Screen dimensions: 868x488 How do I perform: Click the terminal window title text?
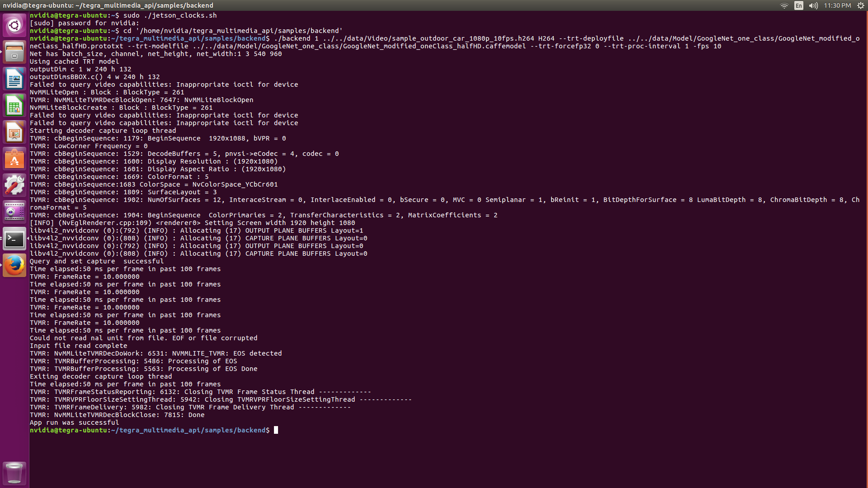pyautogui.click(x=108, y=5)
